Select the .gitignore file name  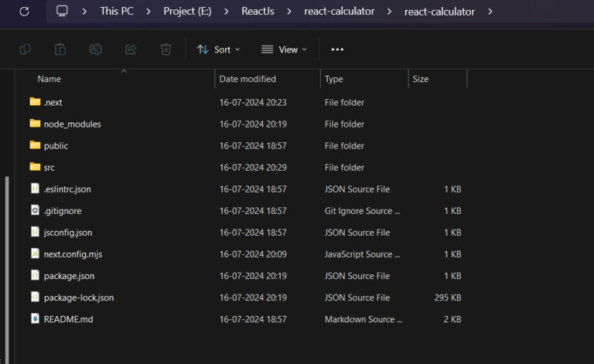[x=63, y=211]
